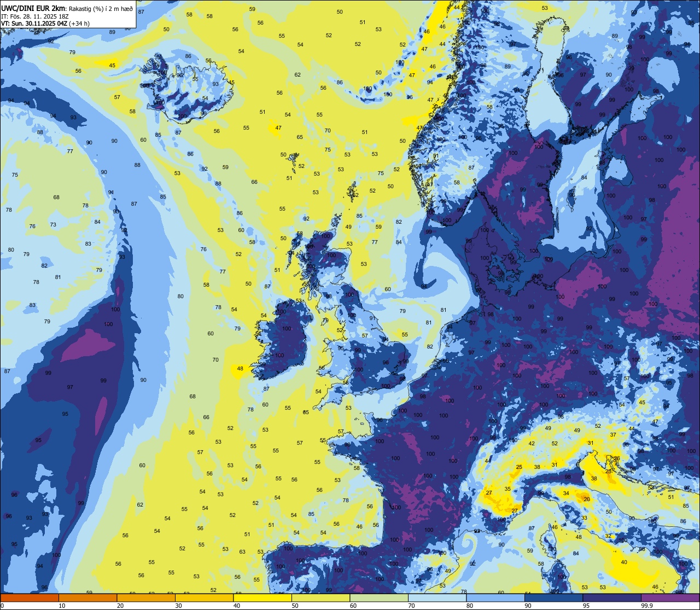Click the pale green 60–70 legend segment

click(x=379, y=598)
